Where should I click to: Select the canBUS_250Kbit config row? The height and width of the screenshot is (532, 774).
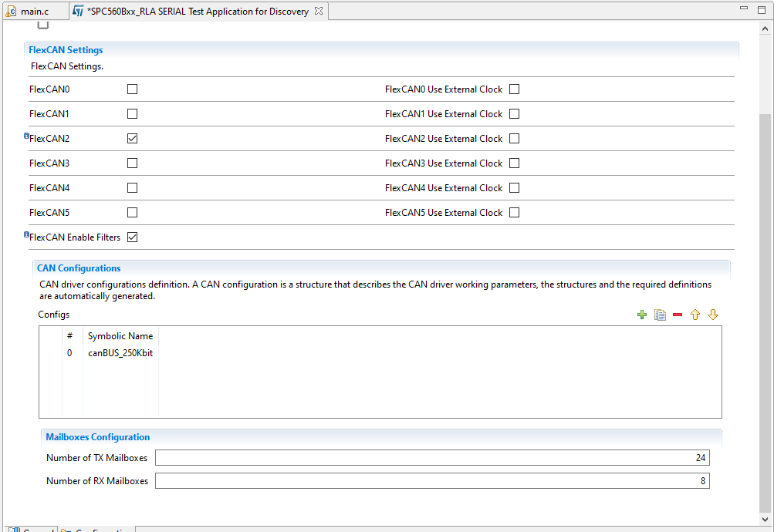click(x=120, y=353)
